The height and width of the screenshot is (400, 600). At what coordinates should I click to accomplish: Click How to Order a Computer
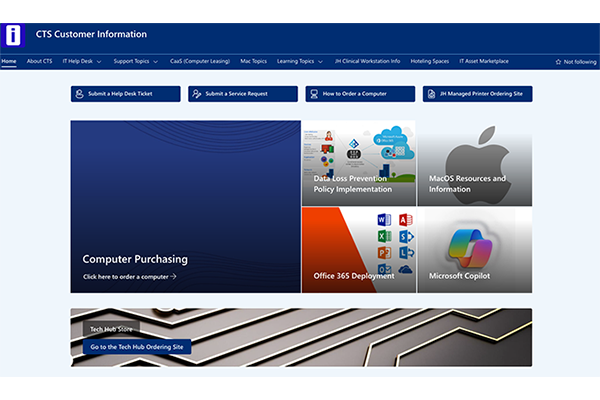(x=360, y=94)
